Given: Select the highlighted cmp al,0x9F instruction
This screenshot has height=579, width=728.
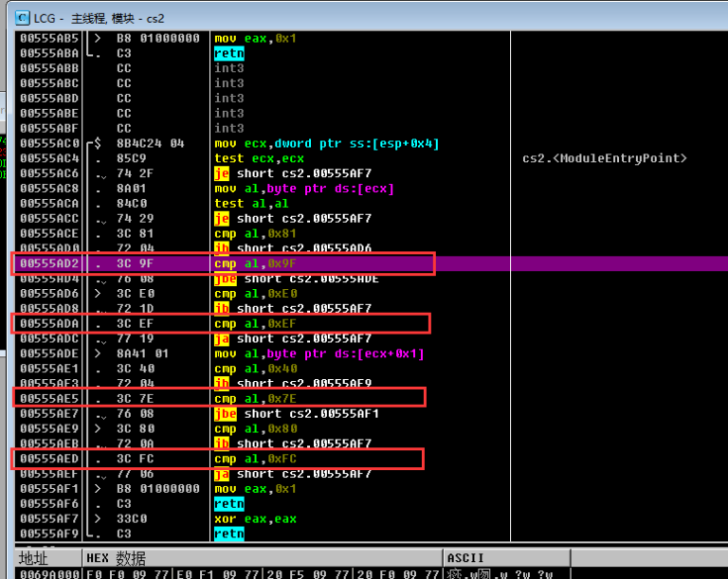Looking at the screenshot, I should (x=255, y=263).
